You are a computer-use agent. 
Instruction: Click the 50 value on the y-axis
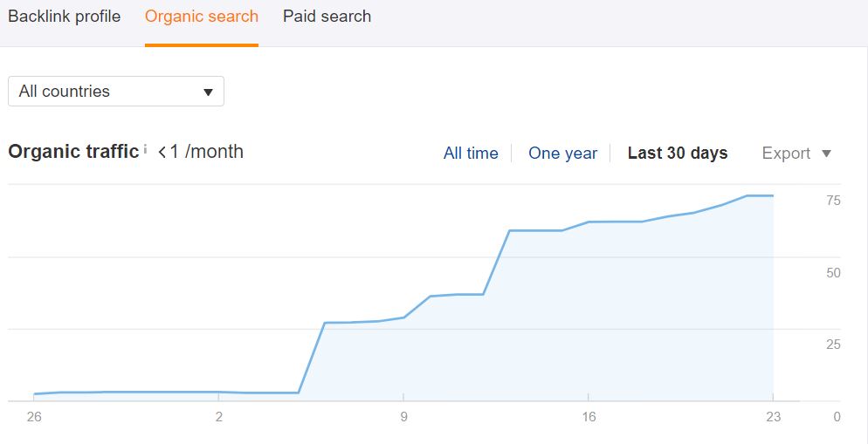click(x=833, y=273)
